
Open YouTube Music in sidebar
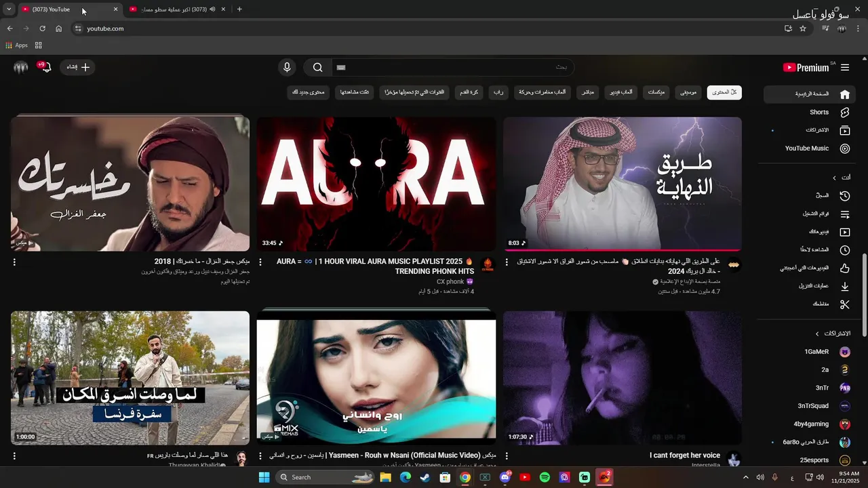click(x=810, y=148)
